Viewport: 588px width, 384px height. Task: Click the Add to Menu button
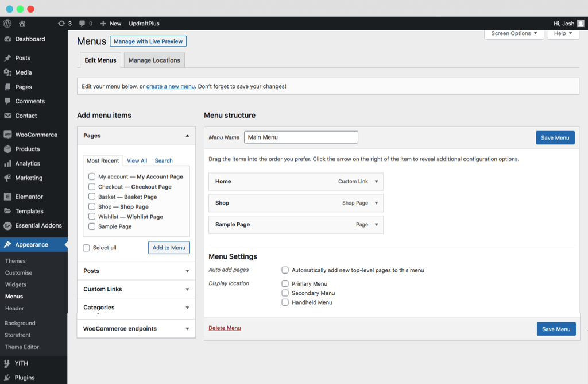169,247
